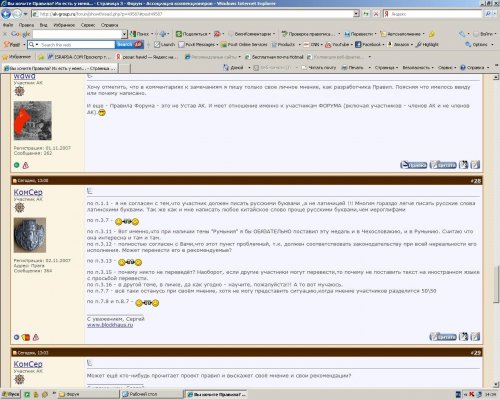Click the Правка edit button in wdwd post
This screenshot has width=500, height=400.
coord(413,165)
